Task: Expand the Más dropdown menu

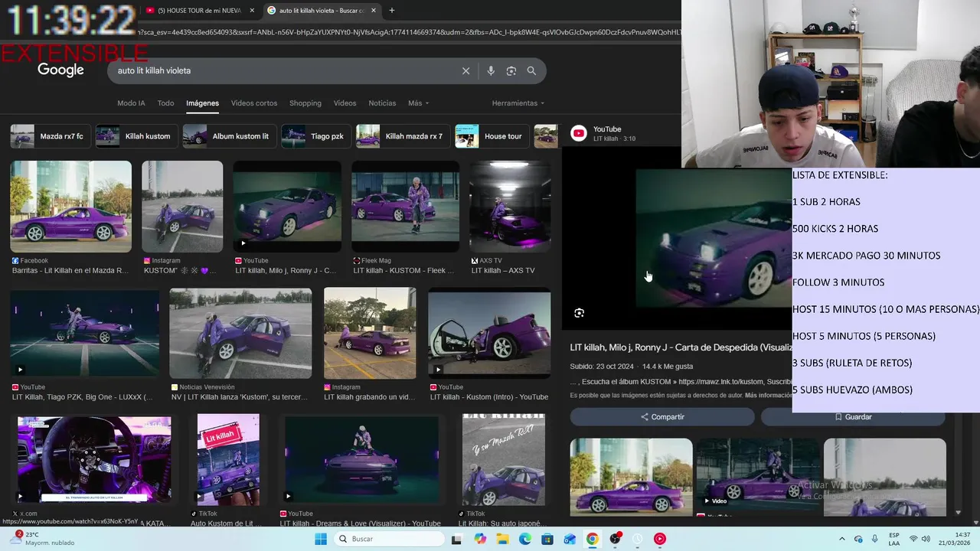Action: point(418,103)
